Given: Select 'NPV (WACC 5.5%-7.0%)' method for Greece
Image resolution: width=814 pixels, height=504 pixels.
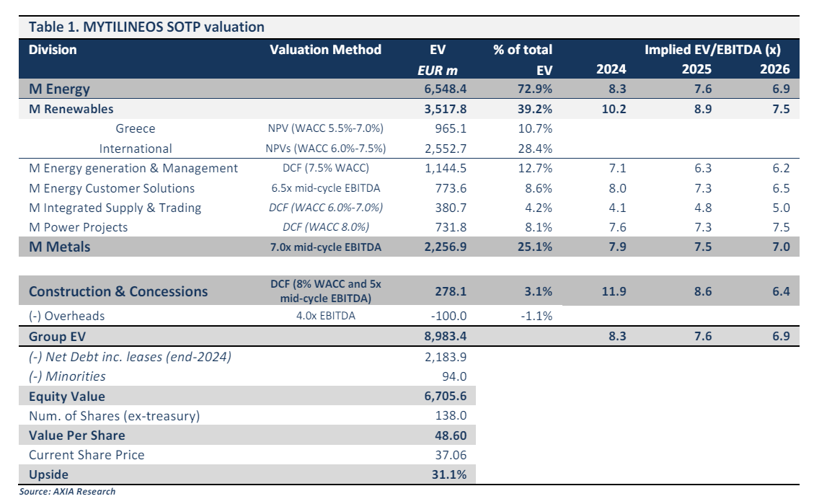Looking at the screenshot, I should pyautogui.click(x=325, y=129).
